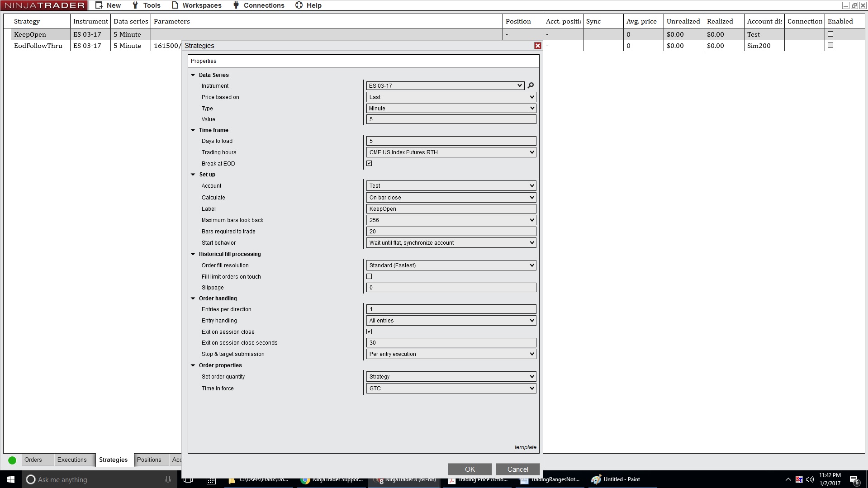Click the Slippage input field
The image size is (868, 488).
point(451,288)
